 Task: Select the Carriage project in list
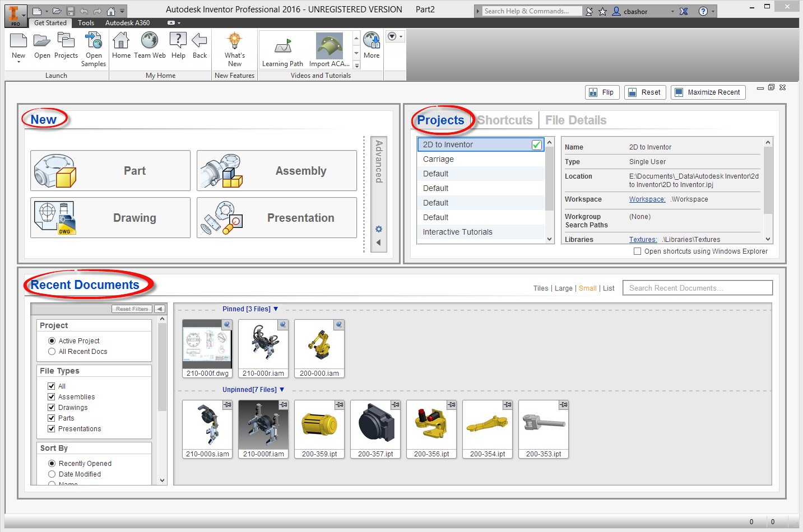click(x=481, y=159)
